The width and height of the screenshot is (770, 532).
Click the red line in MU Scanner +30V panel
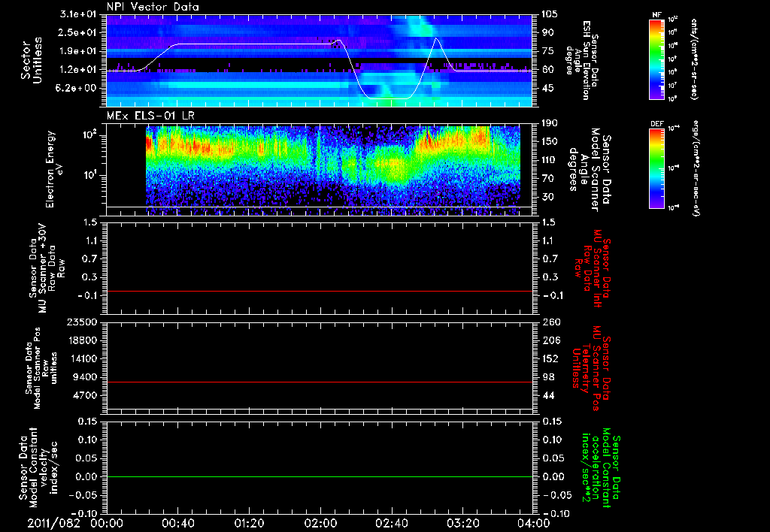pyautogui.click(x=319, y=291)
